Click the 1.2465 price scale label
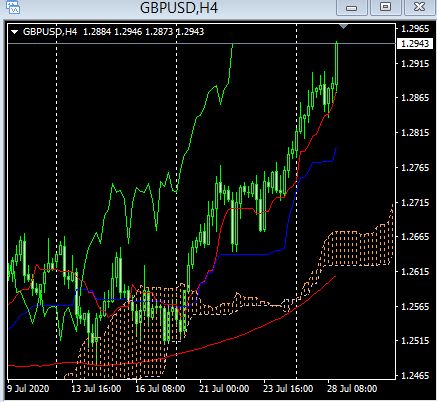This screenshot has height=402, width=437. tap(415, 376)
